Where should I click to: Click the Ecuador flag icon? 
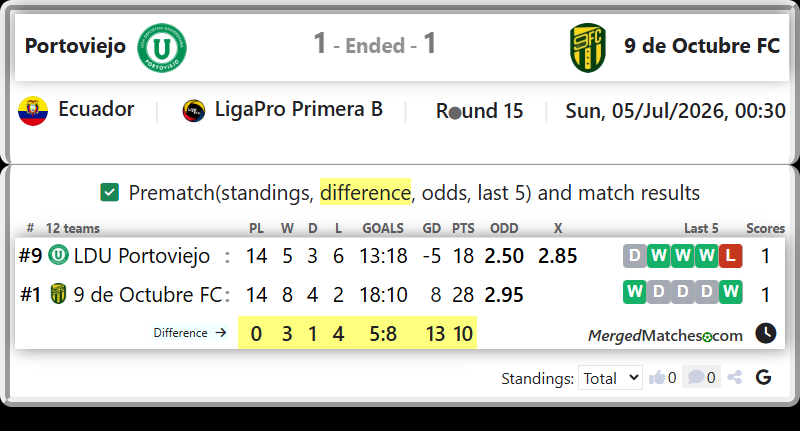pos(33,111)
